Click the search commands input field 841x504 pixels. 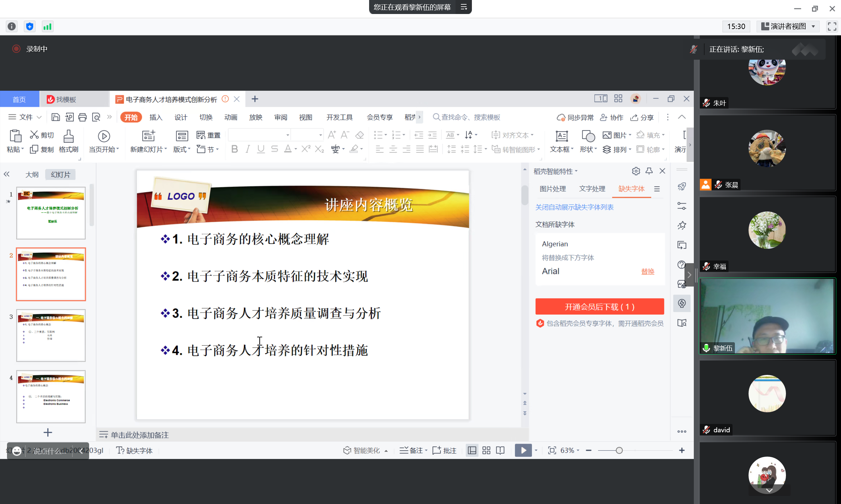tap(471, 117)
